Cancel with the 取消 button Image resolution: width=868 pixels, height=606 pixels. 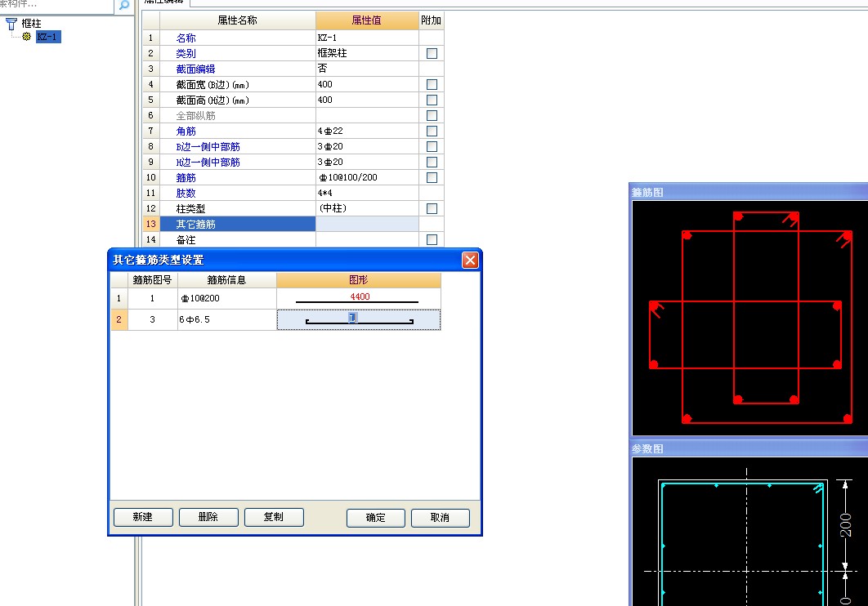pyautogui.click(x=440, y=518)
